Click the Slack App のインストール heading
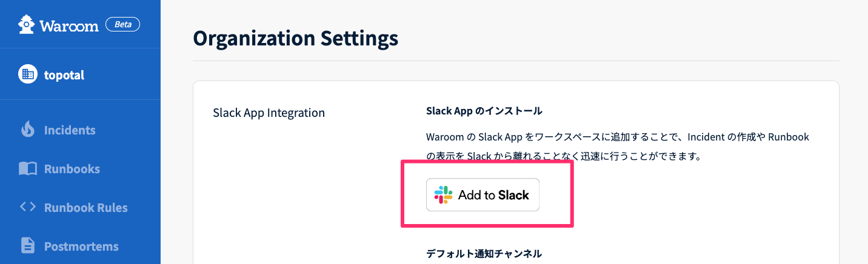Image resolution: width=868 pixels, height=264 pixels. click(484, 111)
